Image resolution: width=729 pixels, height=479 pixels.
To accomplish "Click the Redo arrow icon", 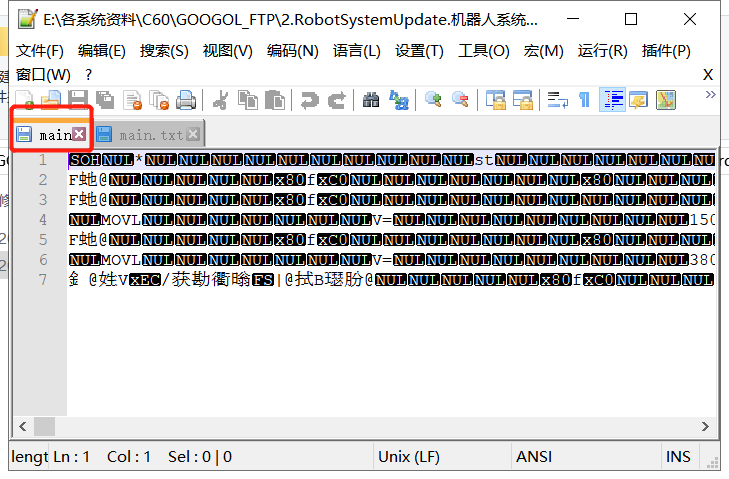I will point(337,100).
